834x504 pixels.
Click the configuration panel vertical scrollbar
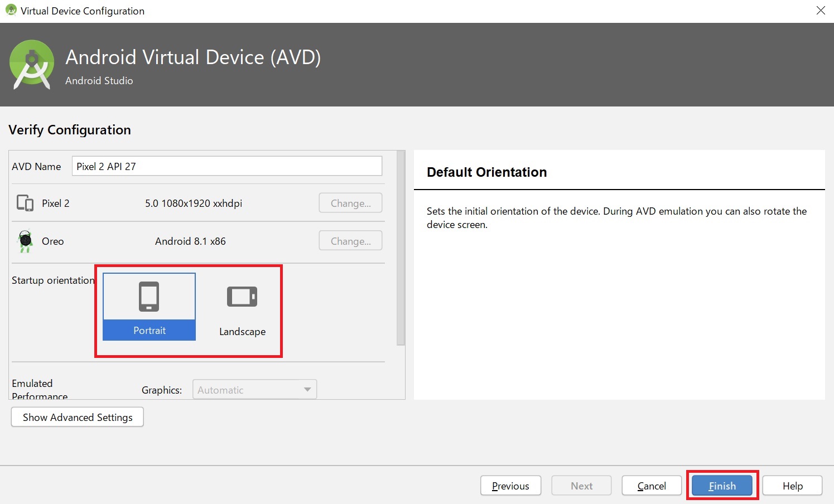[401, 248]
